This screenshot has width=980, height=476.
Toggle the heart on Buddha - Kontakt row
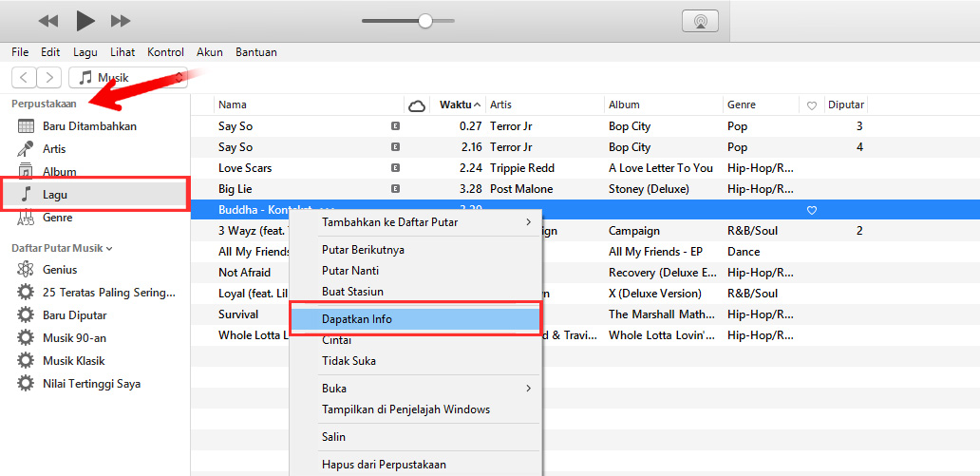812,210
